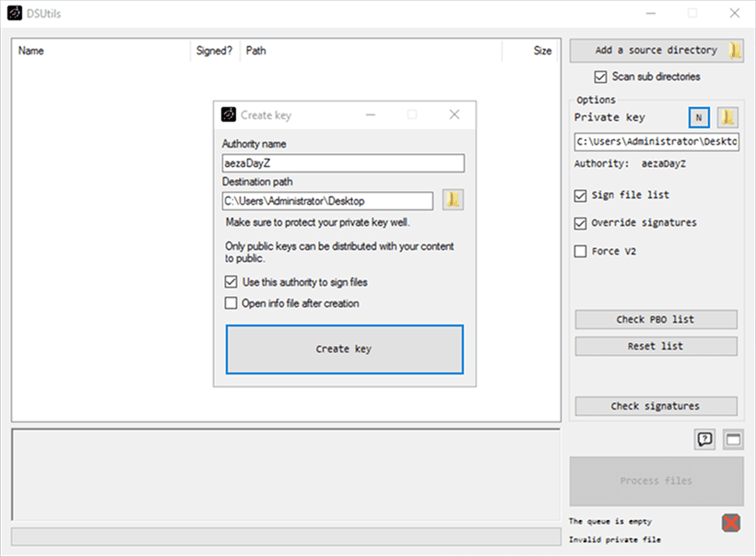Uncheck Use this authority to sign files
The height and width of the screenshot is (557, 756).
tap(230, 282)
